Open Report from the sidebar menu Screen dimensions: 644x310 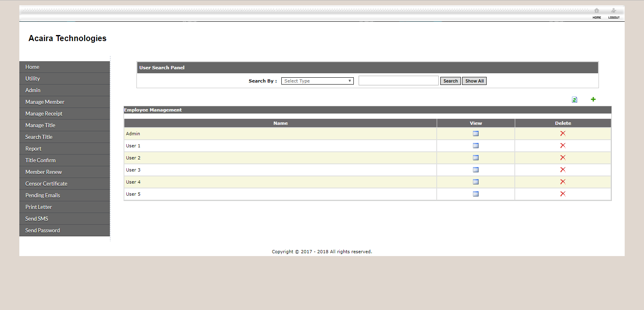(33, 149)
